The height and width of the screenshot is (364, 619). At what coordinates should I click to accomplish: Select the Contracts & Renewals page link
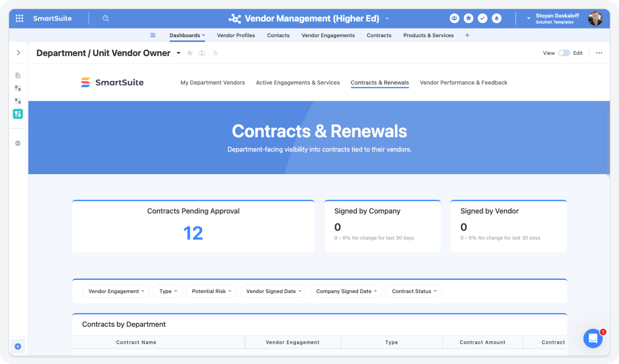[380, 83]
